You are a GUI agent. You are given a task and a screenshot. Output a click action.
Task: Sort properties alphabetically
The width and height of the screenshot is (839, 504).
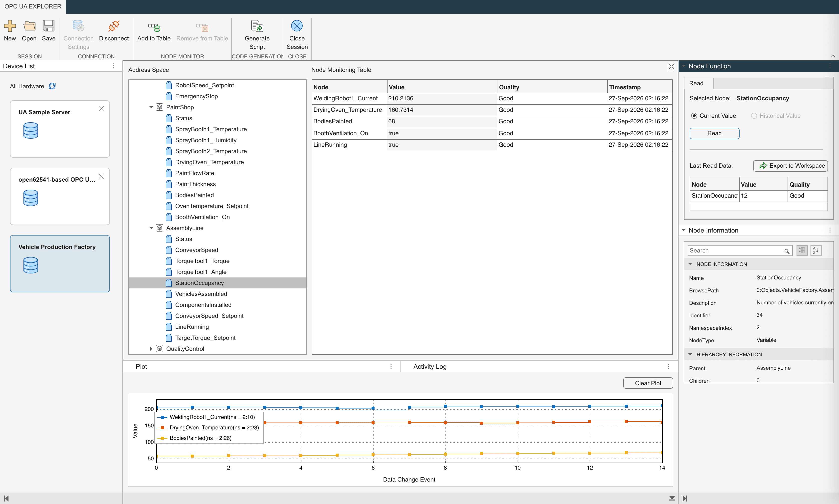(x=816, y=250)
